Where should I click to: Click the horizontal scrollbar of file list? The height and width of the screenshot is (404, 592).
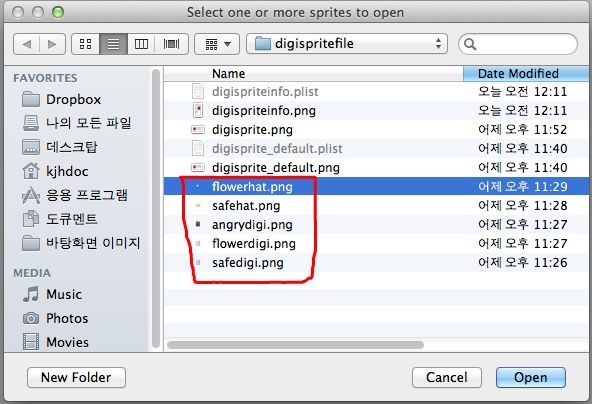tap(295, 345)
